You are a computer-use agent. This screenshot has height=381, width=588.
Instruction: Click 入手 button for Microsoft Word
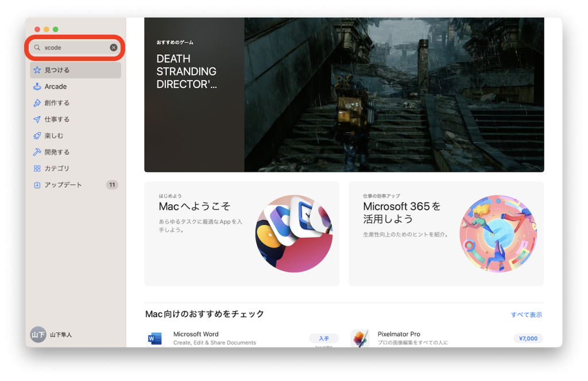pos(324,338)
